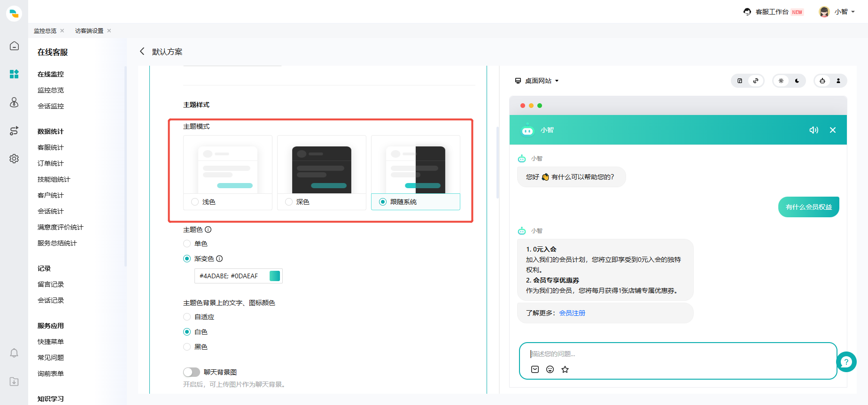
Task: Click the speaker sound icon in chat header
Action: [x=814, y=130]
